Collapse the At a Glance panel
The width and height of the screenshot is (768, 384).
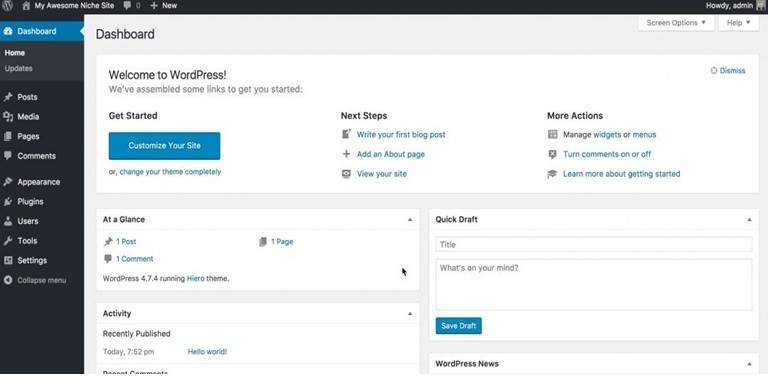pyautogui.click(x=410, y=219)
